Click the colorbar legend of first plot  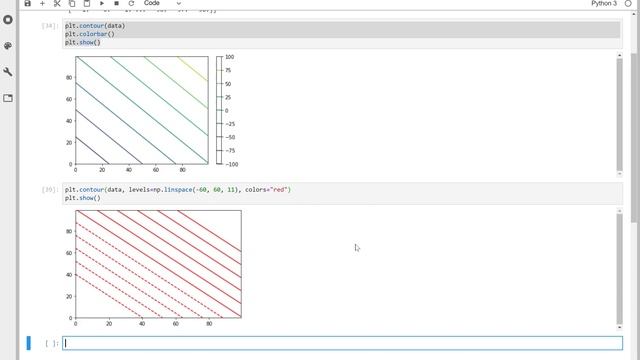[227, 110]
